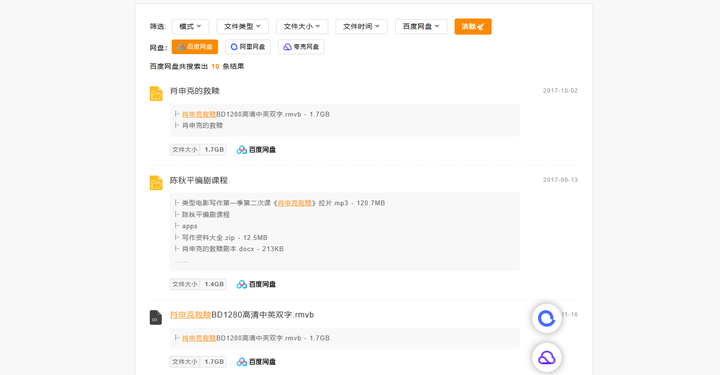Open the 肖申克的救赎 result title
Screen dimensions: 720x375
[195, 91]
